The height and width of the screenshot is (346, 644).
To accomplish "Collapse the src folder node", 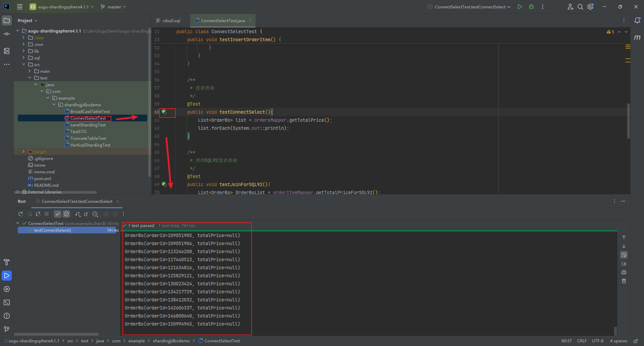I will pos(23,64).
